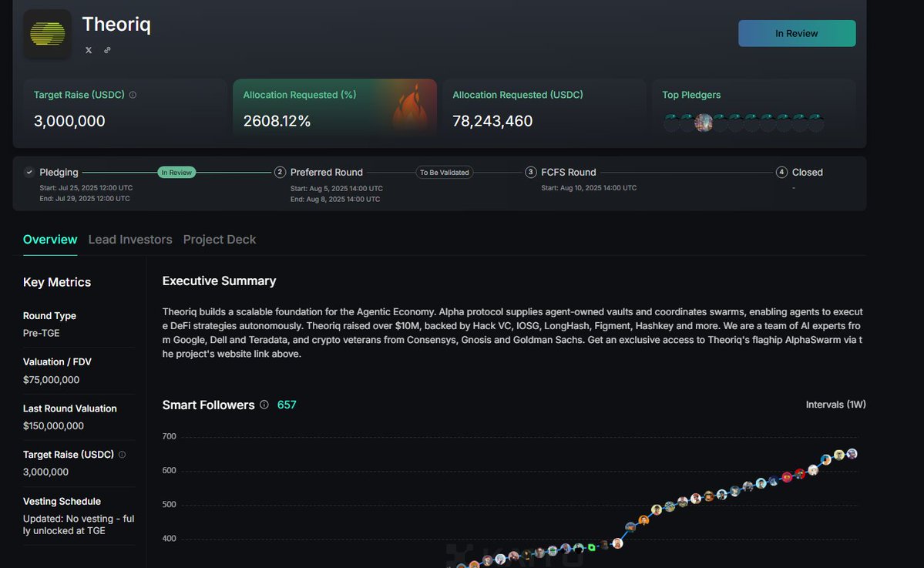The width and height of the screenshot is (924, 568).
Task: Click the Pledging end date Jul 29, 2025
Action: click(x=85, y=199)
